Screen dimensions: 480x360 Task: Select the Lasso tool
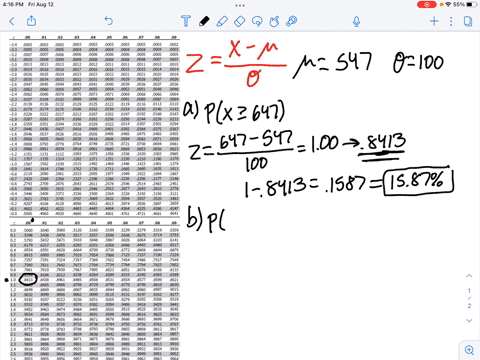(x=257, y=21)
